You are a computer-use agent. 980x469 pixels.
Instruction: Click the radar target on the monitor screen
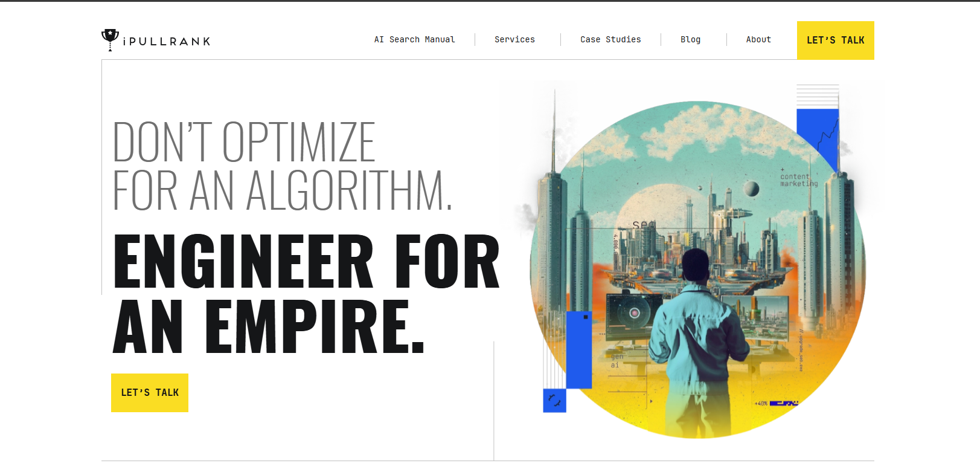634,313
